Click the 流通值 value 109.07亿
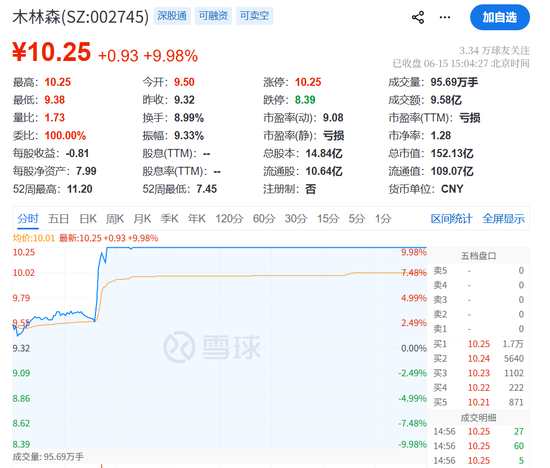 pos(452,172)
